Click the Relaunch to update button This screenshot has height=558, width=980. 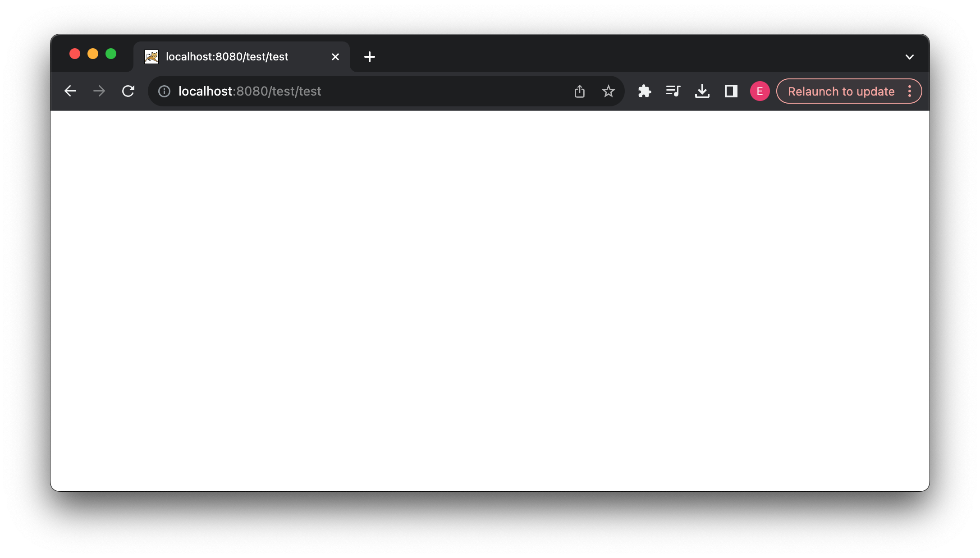841,91
